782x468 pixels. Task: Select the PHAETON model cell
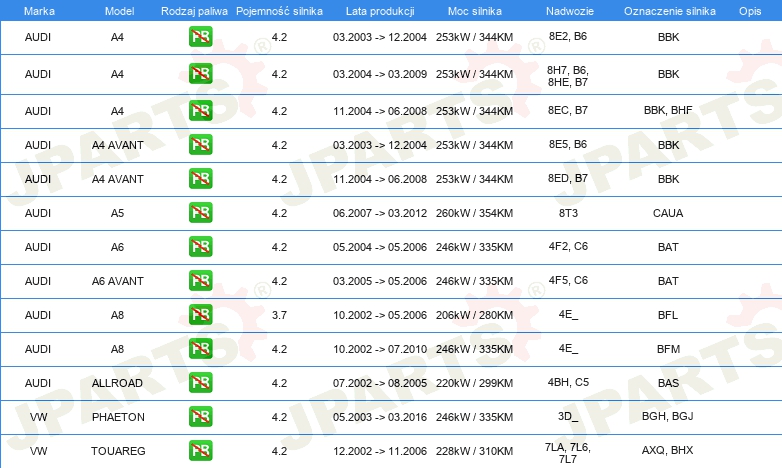coord(118,417)
